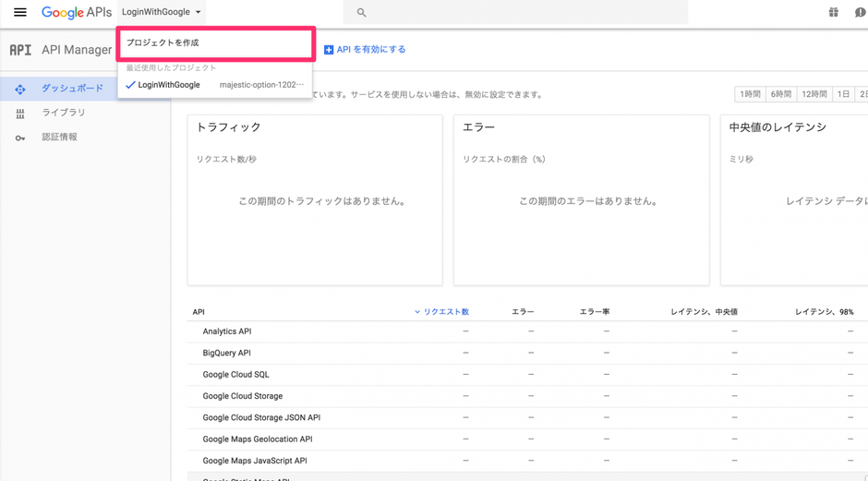
Task: Click the dashboard icon in sidebar
Action: (x=20, y=90)
